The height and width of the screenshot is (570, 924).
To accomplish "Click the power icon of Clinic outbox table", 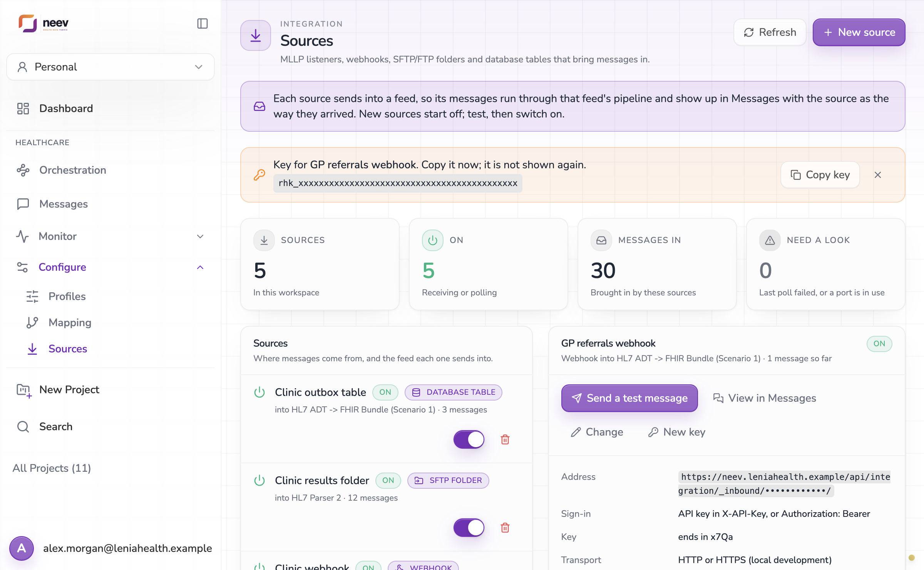I will tap(259, 392).
